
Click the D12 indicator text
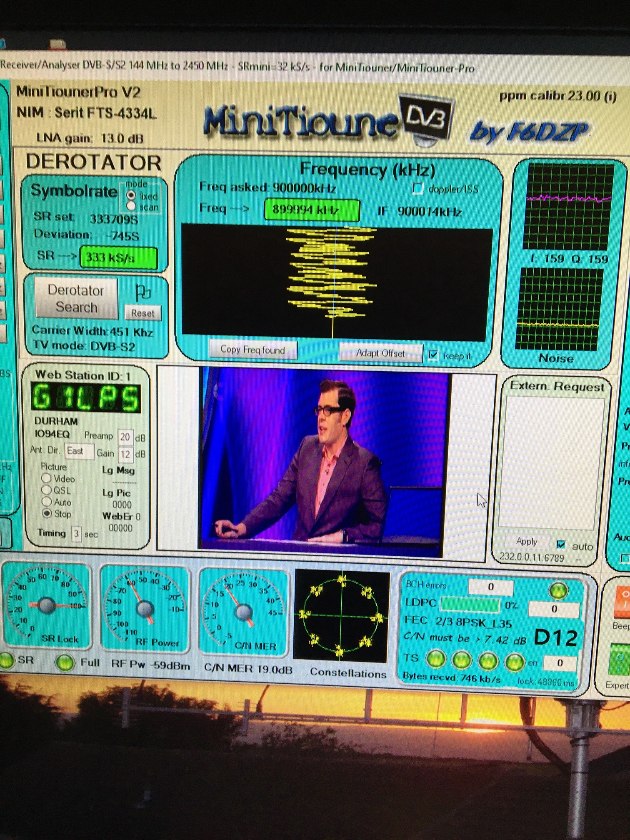point(556,637)
